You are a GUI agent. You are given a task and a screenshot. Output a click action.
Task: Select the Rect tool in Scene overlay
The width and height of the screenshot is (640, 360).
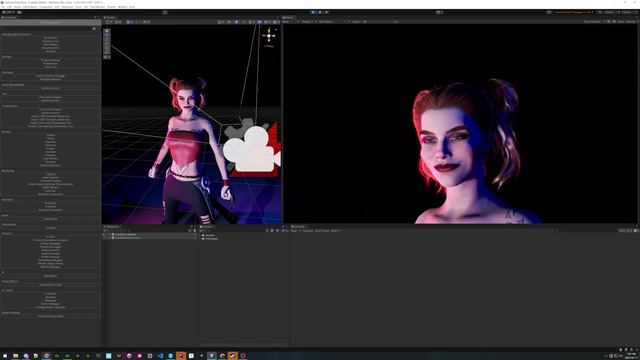107,49
